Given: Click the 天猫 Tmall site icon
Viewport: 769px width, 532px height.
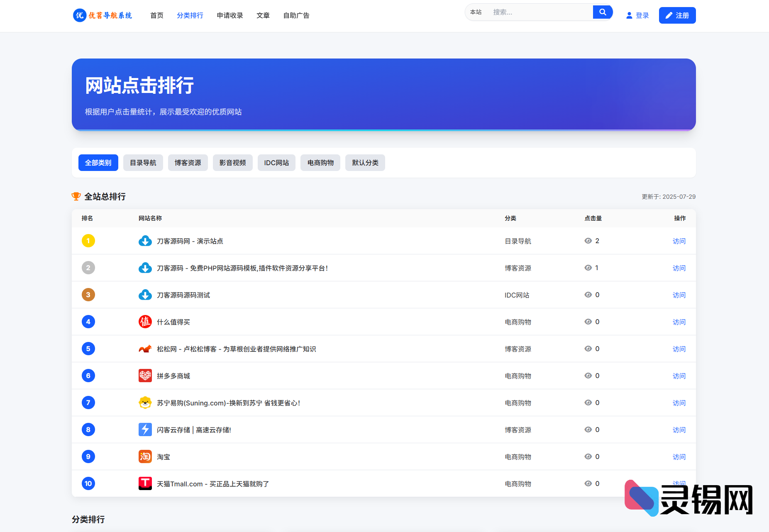Looking at the screenshot, I should pos(145,483).
